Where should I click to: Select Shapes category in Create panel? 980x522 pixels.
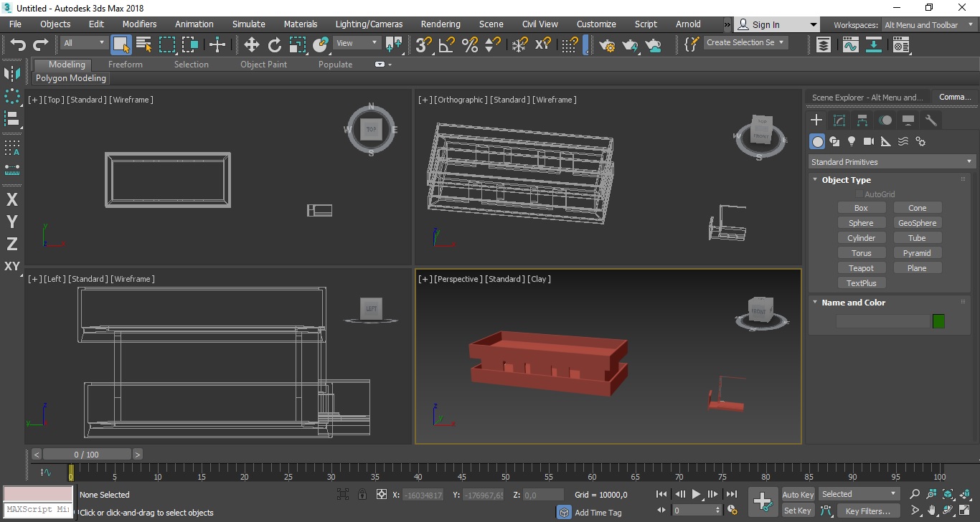tap(834, 141)
